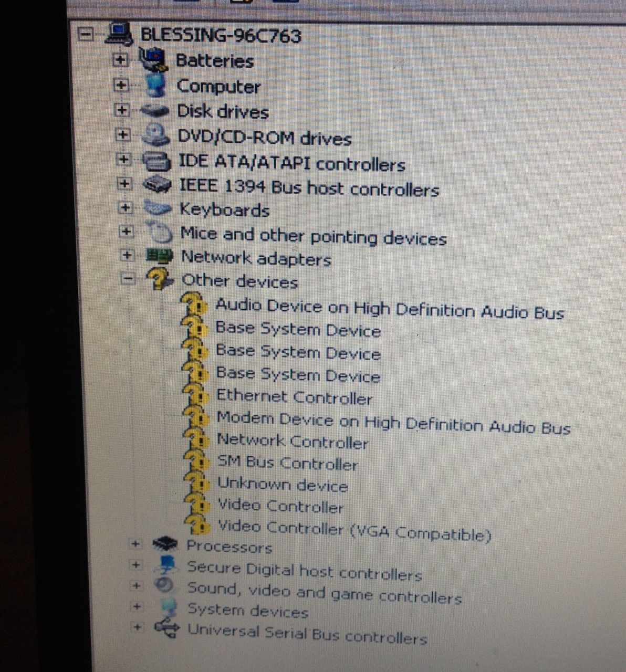The width and height of the screenshot is (626, 672).
Task: Expand the Batteries category
Action: [120, 59]
